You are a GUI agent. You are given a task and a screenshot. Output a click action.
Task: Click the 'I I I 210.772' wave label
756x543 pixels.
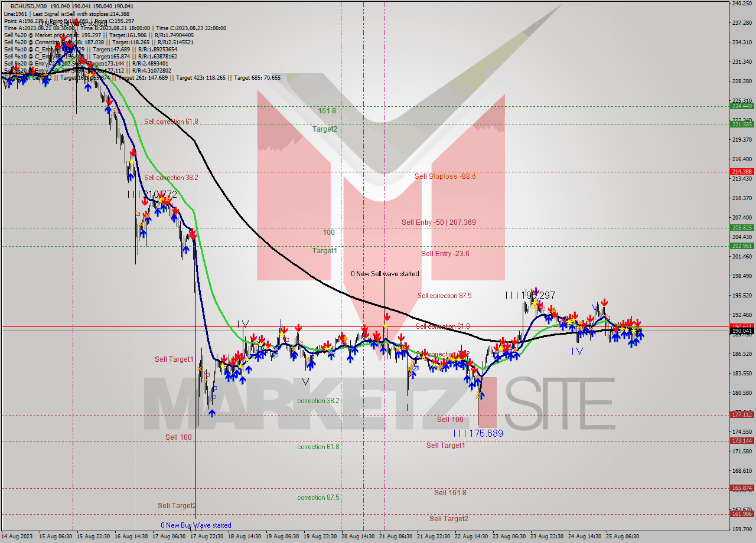[152, 194]
